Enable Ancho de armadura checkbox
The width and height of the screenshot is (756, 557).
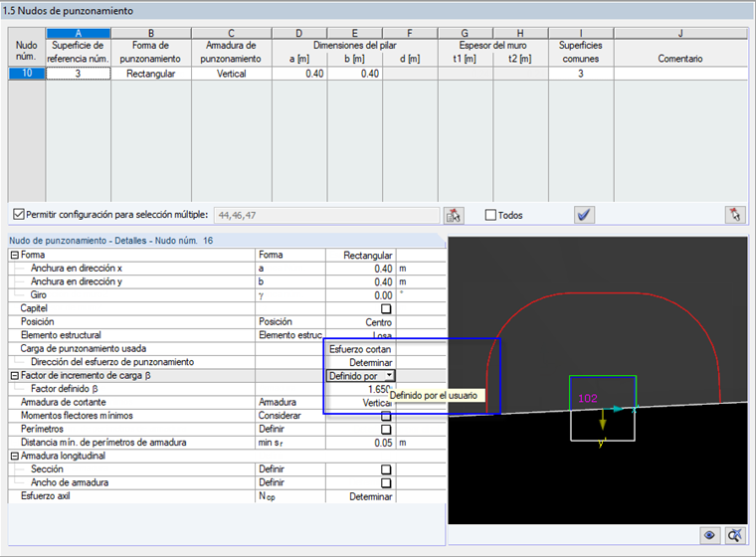coord(386,482)
